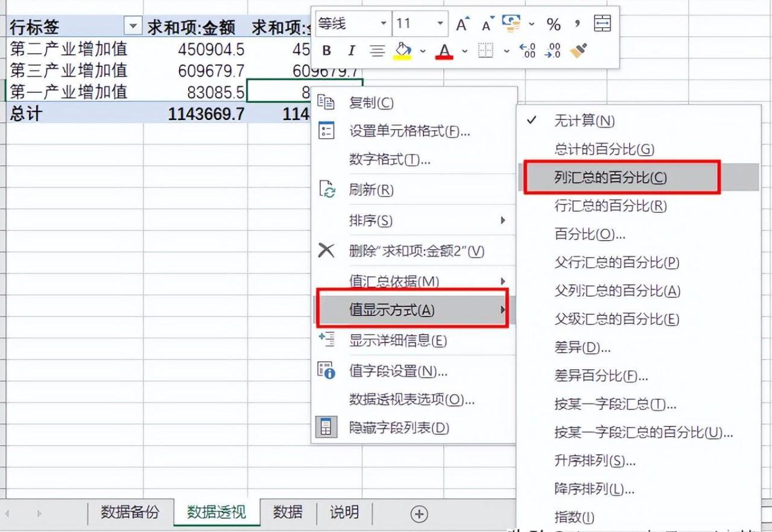
Task: Switch to 说明 sheet tab
Action: point(344,512)
